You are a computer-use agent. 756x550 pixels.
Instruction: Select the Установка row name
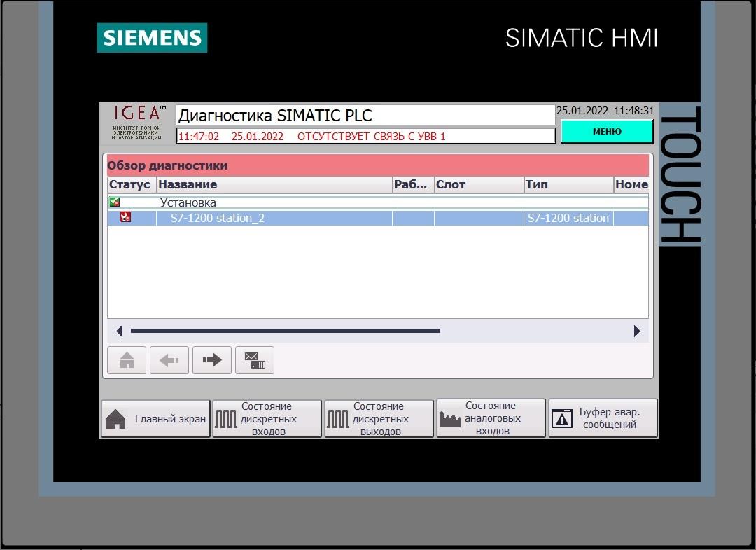(188, 202)
